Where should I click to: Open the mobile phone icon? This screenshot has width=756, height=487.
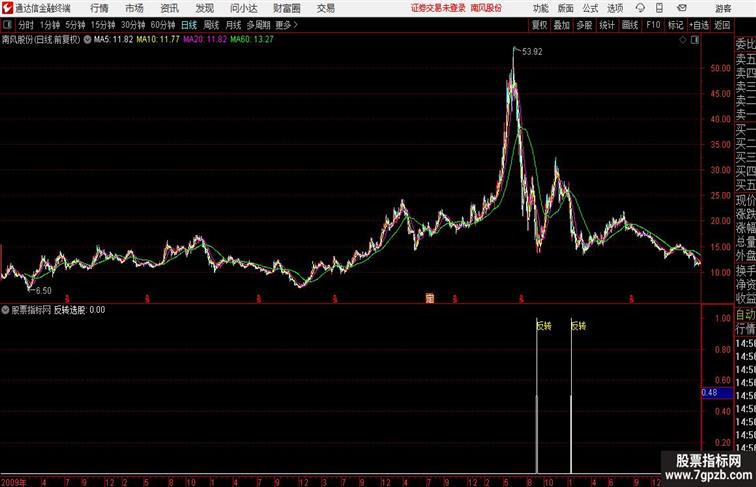[659, 8]
